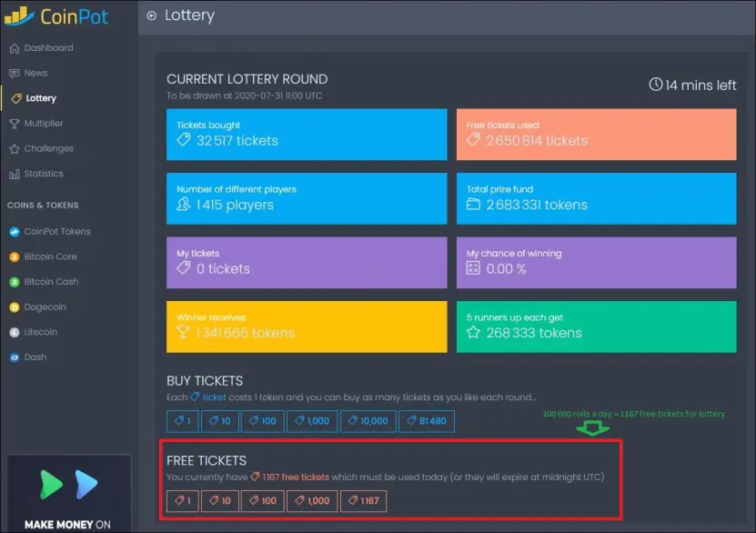756x533 pixels.
Task: Buy 10 tickets under Buy Tickets
Action: (x=219, y=421)
